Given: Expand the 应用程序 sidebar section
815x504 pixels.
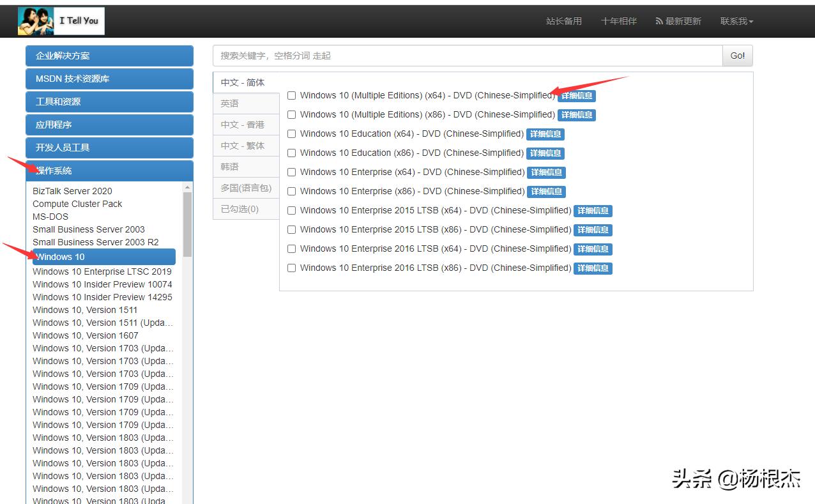Looking at the screenshot, I should 109,125.
